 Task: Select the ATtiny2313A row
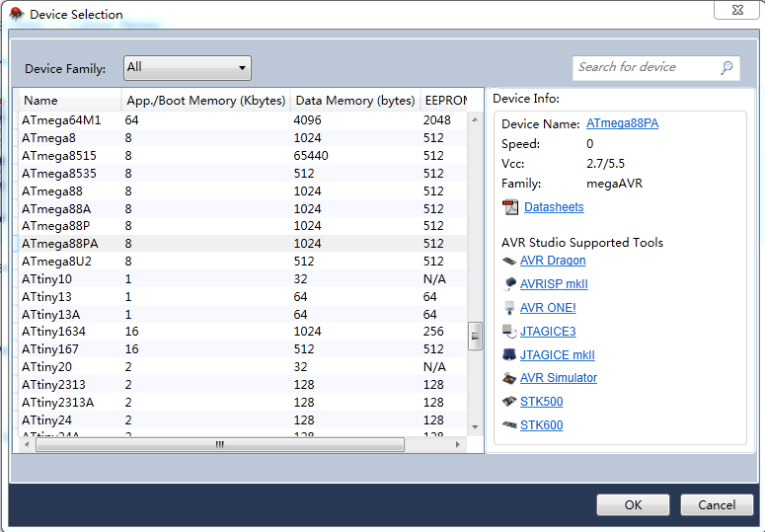click(243, 403)
